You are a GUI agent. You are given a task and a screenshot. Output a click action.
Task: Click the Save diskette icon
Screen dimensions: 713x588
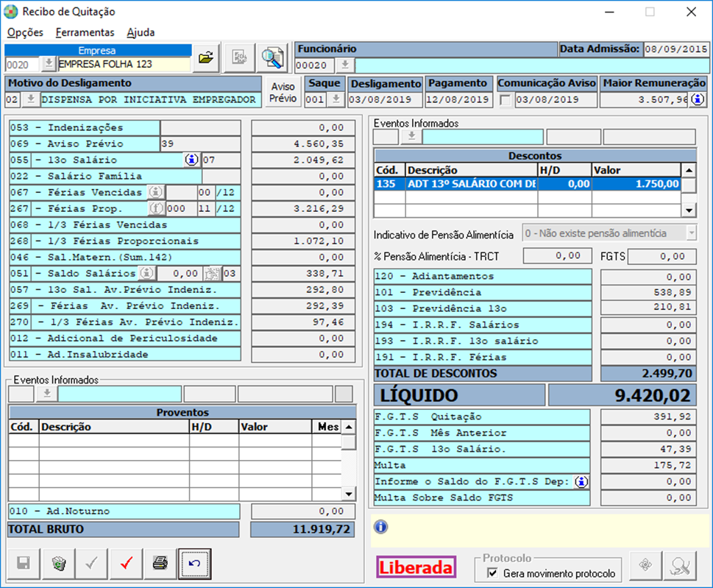coord(24,564)
